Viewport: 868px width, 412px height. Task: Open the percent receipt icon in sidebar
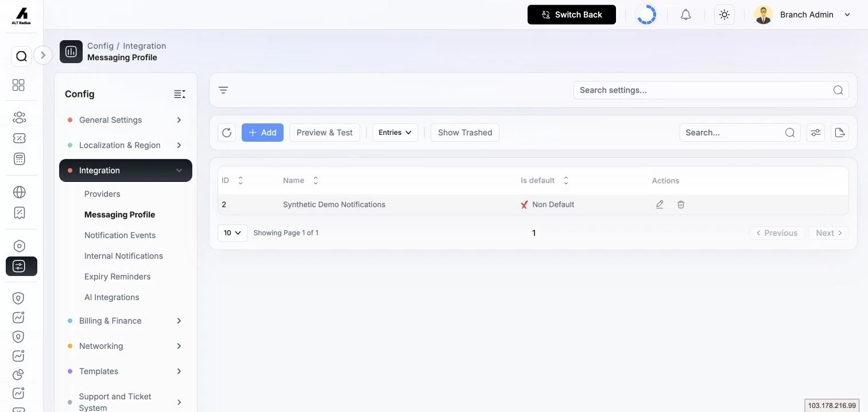19,213
